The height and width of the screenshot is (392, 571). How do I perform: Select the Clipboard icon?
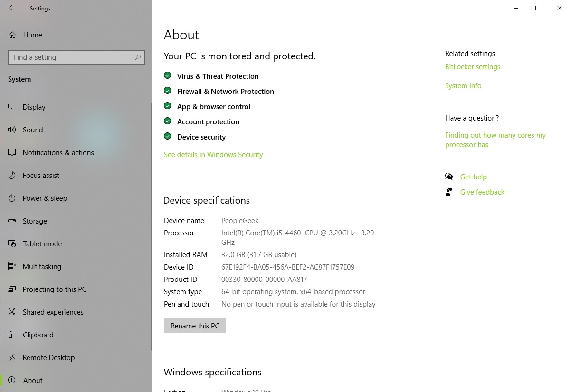(12, 335)
